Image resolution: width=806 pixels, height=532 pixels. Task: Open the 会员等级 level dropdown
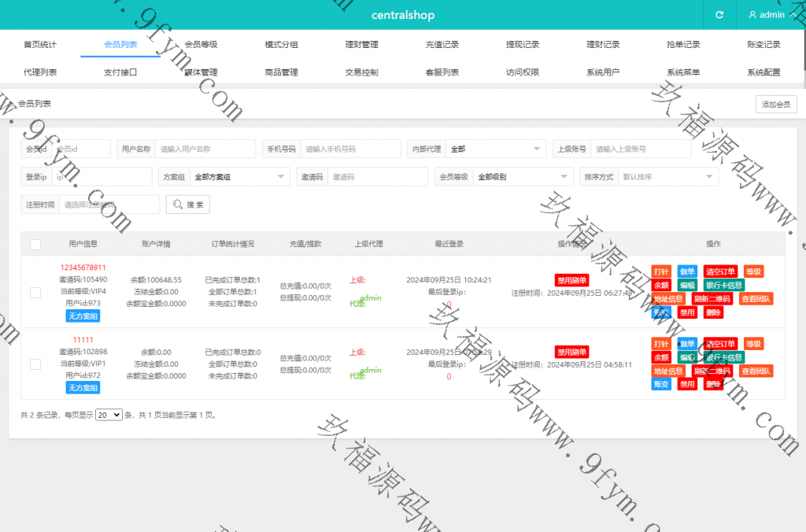522,177
